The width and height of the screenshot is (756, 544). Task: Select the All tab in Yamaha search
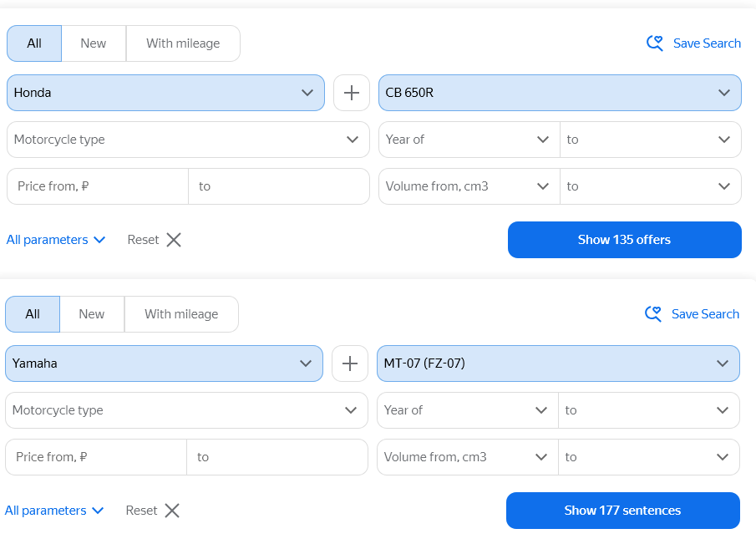(x=33, y=314)
